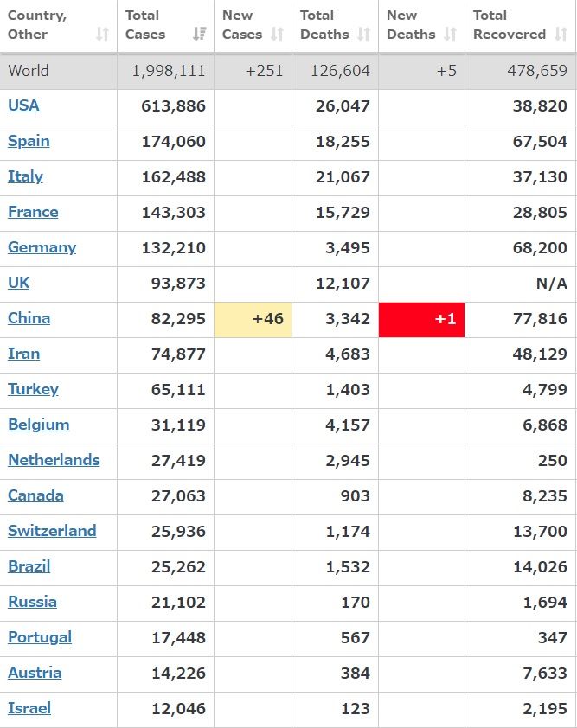The width and height of the screenshot is (577, 728).
Task: Click the Total Cases column header
Action: point(145,25)
